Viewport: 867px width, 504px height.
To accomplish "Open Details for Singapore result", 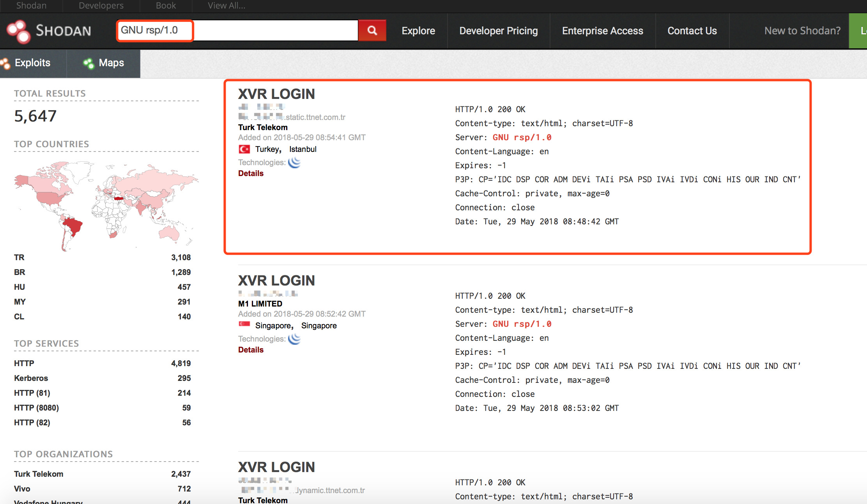I will [251, 350].
